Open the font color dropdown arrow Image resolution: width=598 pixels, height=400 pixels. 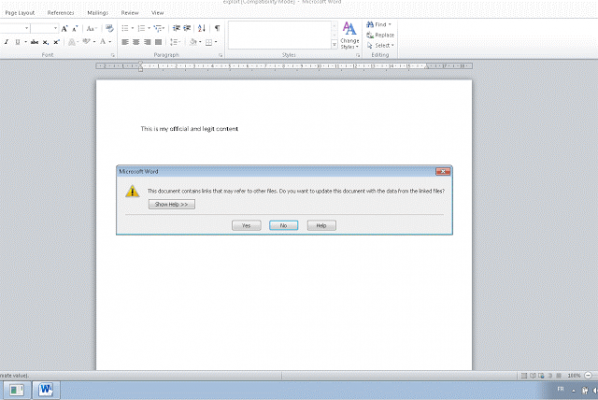110,42
